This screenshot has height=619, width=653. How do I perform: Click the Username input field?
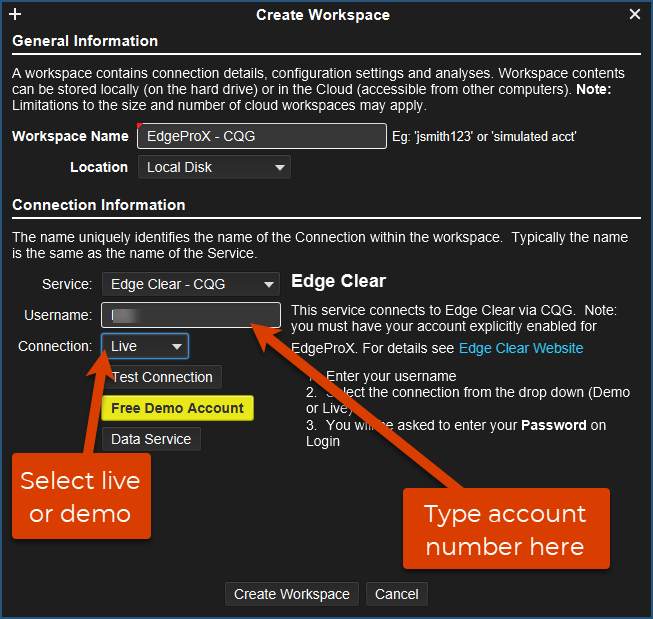pos(191,315)
